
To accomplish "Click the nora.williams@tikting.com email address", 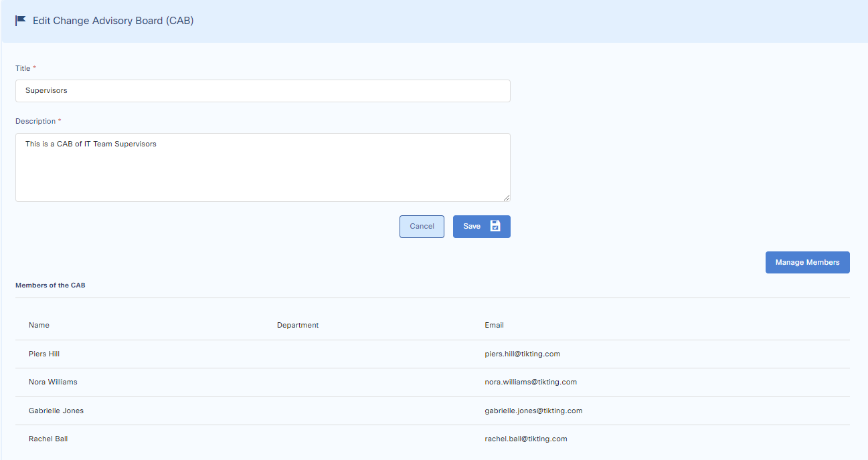I will (531, 382).
